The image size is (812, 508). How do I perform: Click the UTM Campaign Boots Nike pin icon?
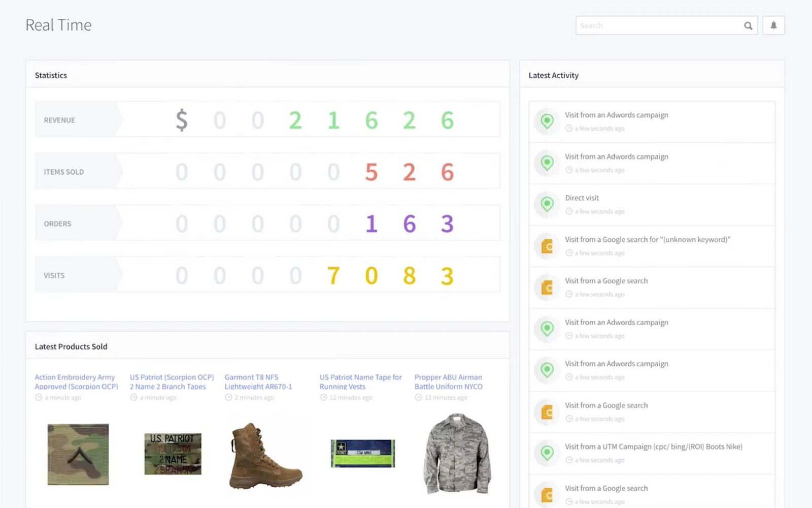(547, 453)
